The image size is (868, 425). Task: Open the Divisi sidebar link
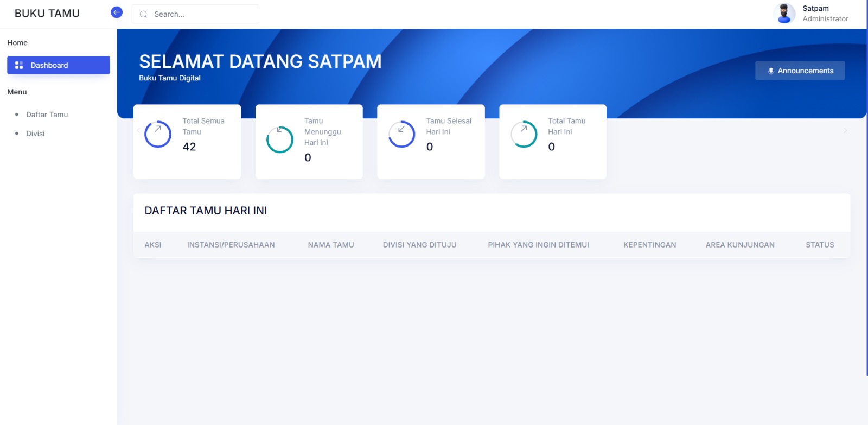pyautogui.click(x=35, y=134)
